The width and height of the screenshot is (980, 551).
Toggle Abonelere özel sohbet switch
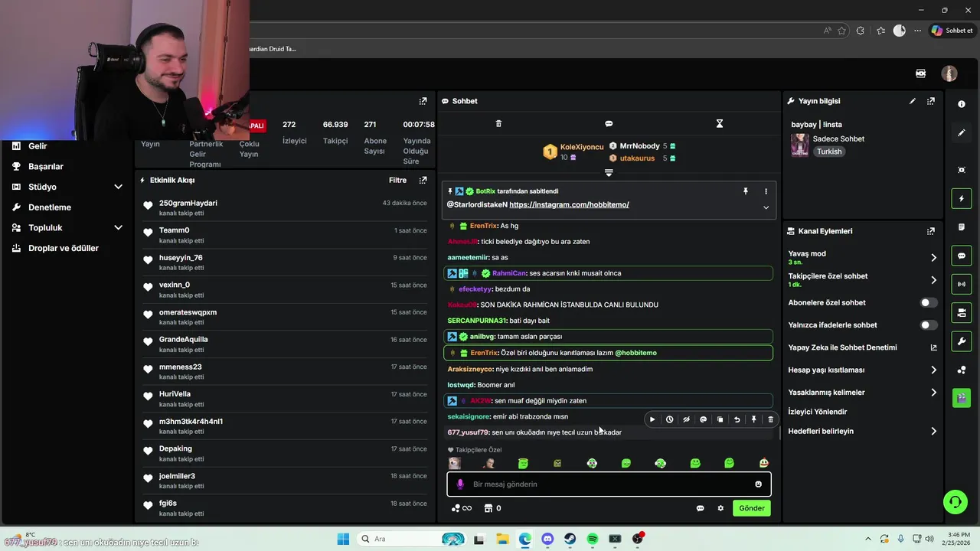pos(928,303)
